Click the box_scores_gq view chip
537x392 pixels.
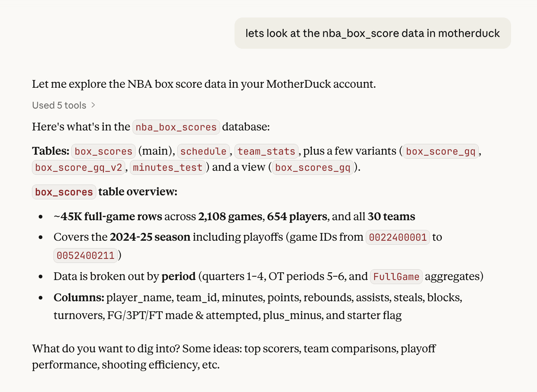pyautogui.click(x=312, y=167)
